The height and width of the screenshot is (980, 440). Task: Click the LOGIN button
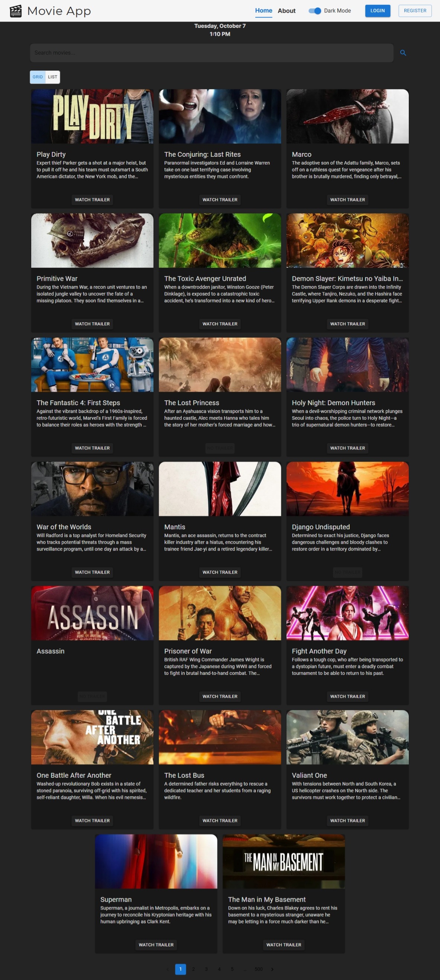pos(377,11)
